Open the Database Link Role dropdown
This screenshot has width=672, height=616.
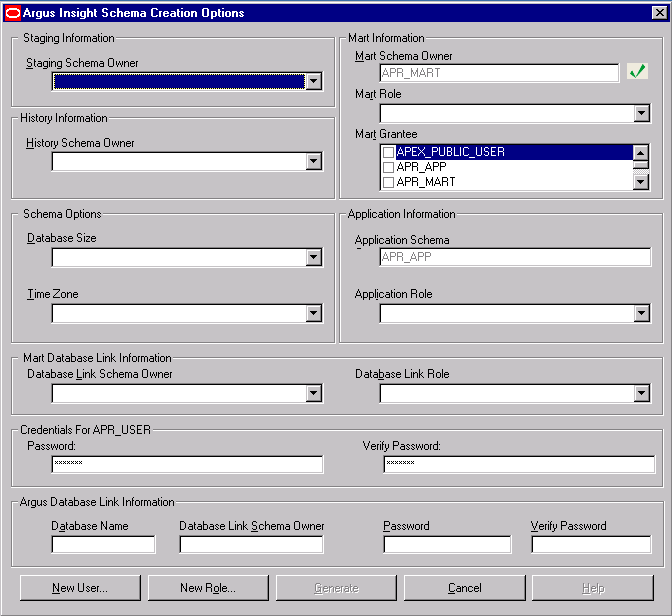pos(642,393)
